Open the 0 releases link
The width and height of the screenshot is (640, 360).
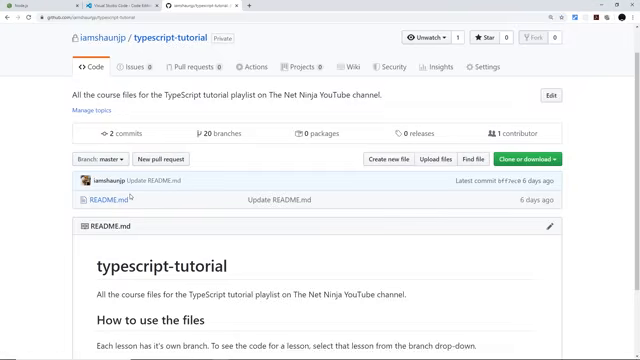[x=415, y=133]
